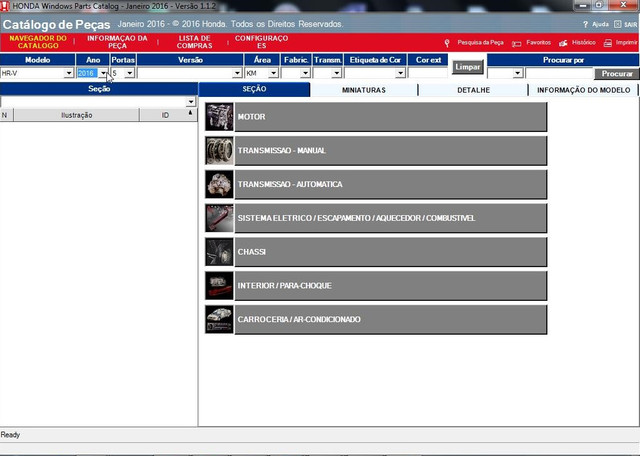
Task: Open the TRANSMISSAO - MANUAL thumbnail image
Action: (219, 151)
